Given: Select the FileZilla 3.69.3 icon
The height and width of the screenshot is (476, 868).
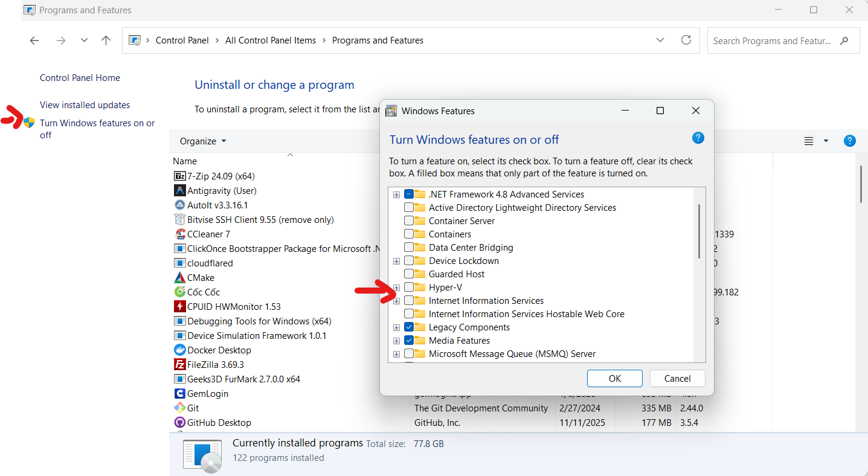Looking at the screenshot, I should coord(179,365).
